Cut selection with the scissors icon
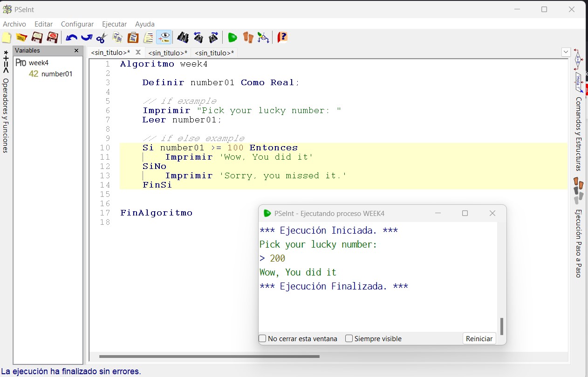This screenshot has height=377, width=588. (x=102, y=37)
